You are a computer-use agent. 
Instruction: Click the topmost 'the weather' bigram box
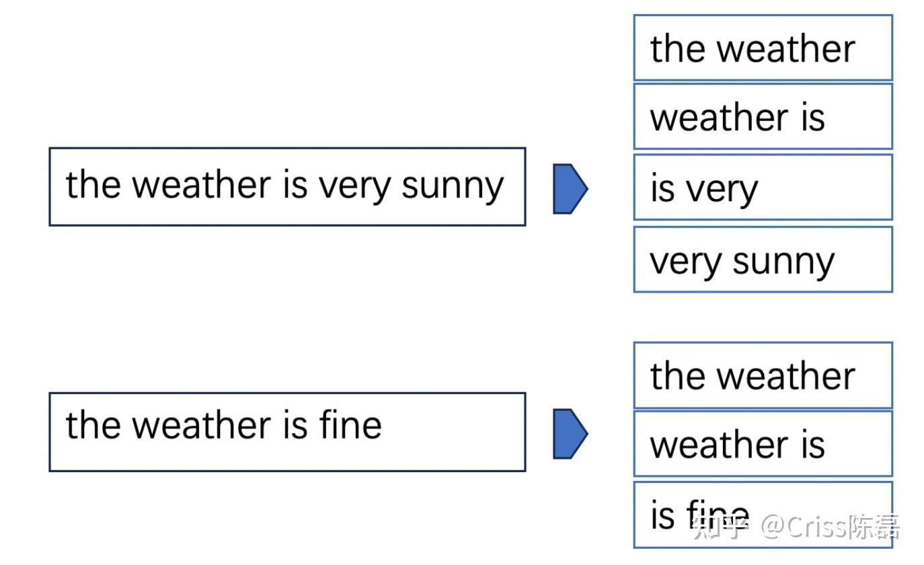(763, 48)
